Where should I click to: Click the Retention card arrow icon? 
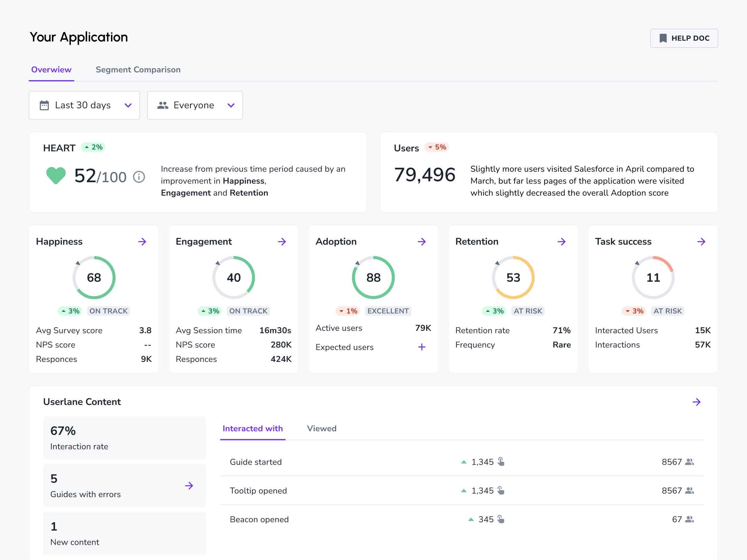point(562,242)
